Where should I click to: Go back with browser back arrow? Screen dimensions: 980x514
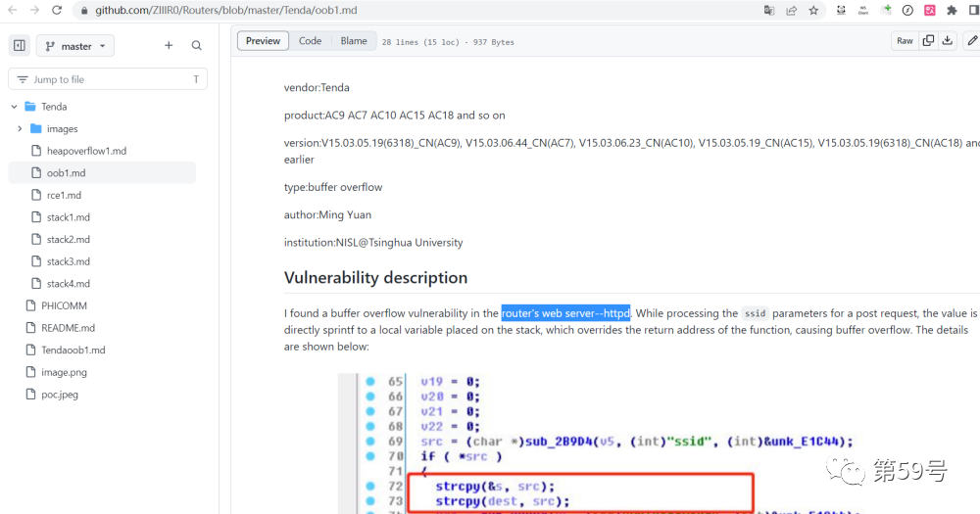[x=13, y=10]
